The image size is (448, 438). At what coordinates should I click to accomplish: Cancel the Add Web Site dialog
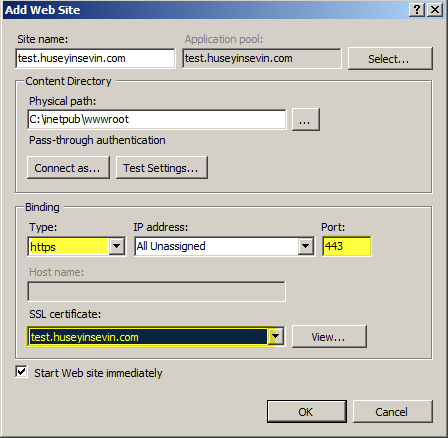tap(393, 412)
